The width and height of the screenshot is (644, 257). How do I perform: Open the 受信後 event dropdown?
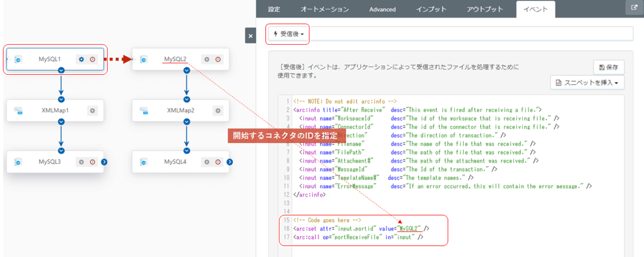[289, 34]
